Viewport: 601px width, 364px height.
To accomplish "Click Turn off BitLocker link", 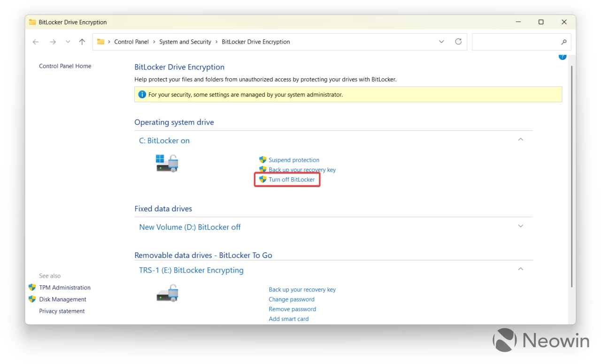I will click(292, 180).
